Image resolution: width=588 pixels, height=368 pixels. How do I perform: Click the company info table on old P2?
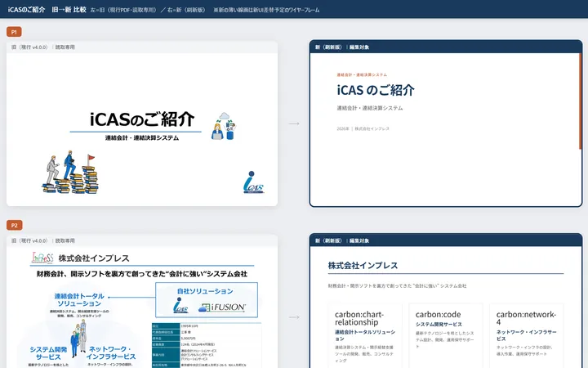[207, 345]
